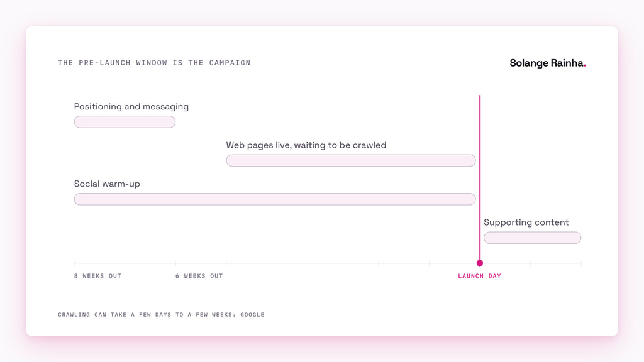
Task: Select the Positioning and messaging bar
Action: 125,122
